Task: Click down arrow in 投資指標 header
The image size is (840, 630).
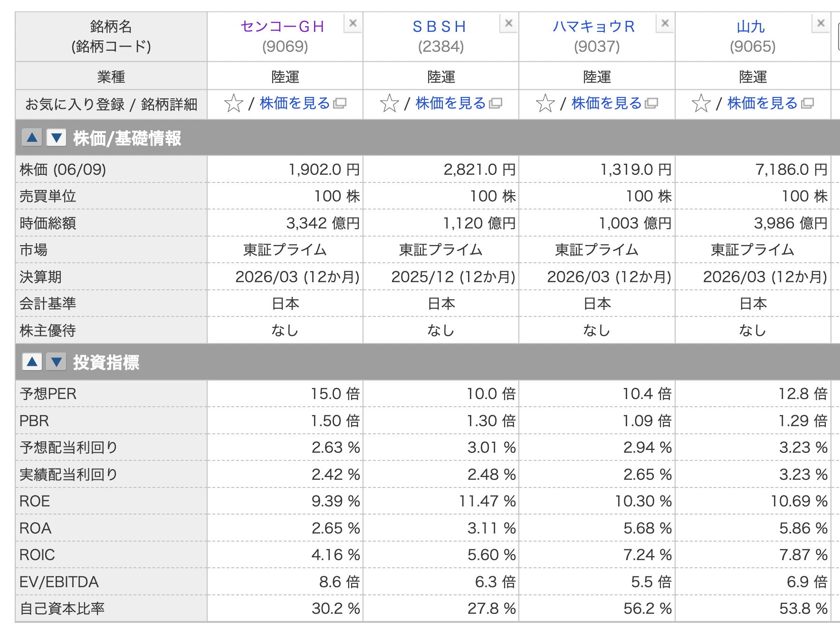Action: (x=56, y=362)
